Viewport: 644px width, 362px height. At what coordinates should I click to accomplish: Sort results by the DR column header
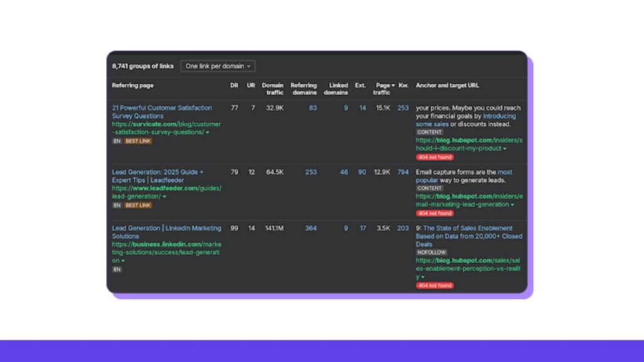pos(233,86)
